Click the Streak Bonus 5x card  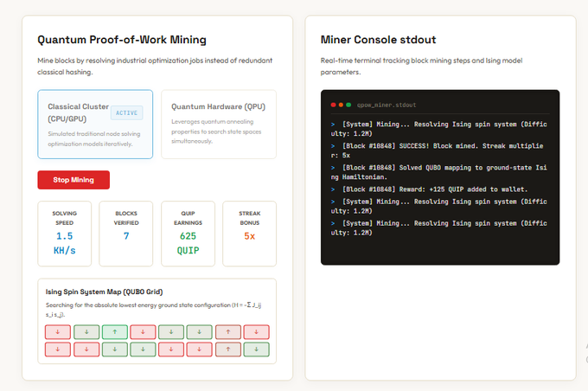point(249,234)
